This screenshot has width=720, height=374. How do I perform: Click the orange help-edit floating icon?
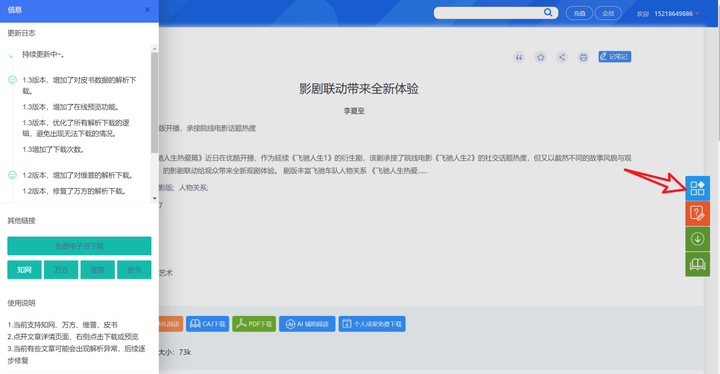[698, 213]
